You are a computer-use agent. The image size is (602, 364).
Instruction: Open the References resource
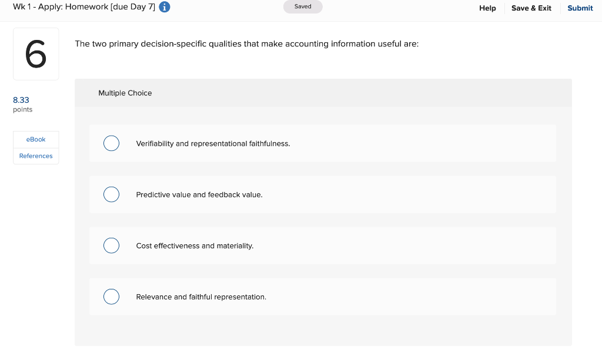coord(36,156)
